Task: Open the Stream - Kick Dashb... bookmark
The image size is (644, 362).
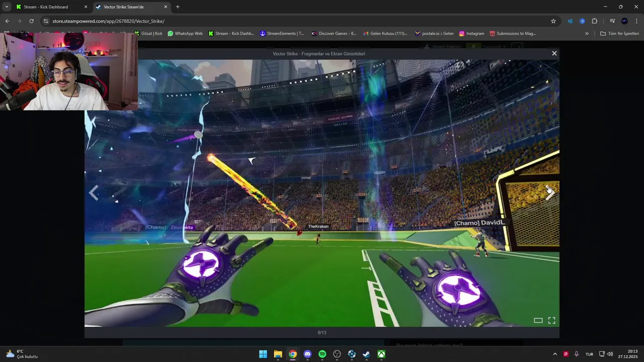Action: 231,34
